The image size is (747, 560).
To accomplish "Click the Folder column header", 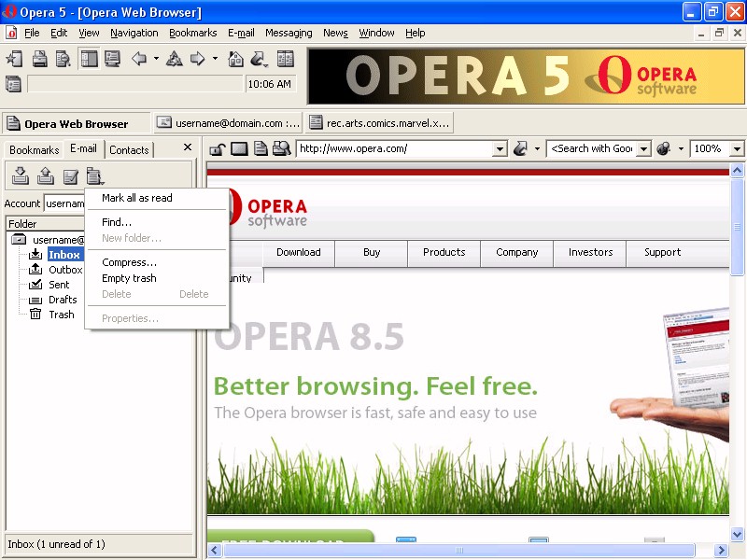I will click(46, 224).
